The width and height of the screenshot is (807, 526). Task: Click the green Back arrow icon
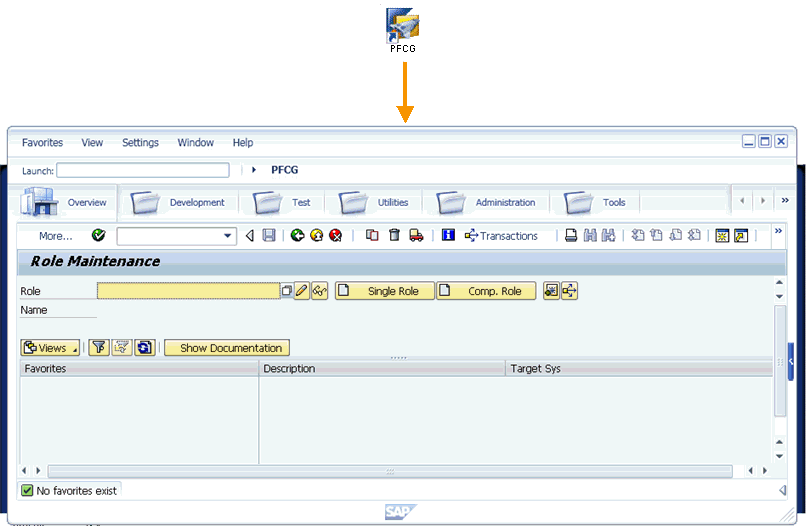coord(297,235)
